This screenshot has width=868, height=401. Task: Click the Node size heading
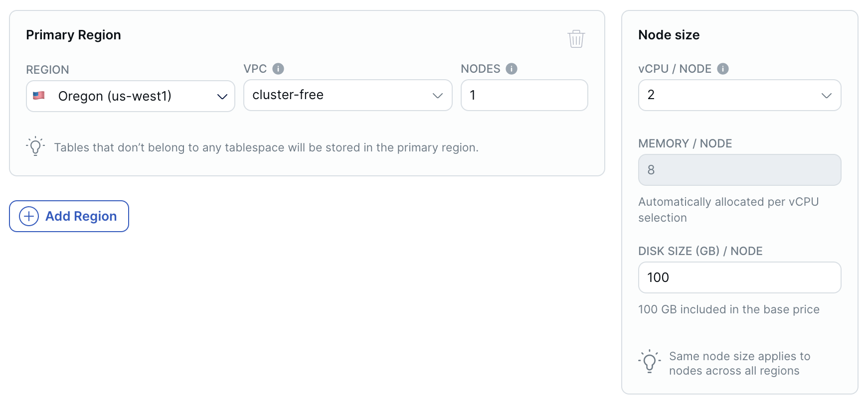click(x=669, y=35)
